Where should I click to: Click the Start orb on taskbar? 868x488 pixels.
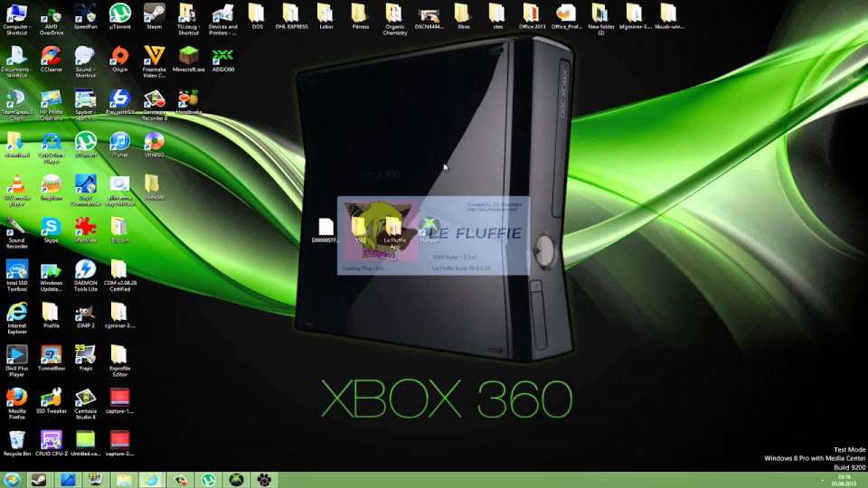click(12, 480)
